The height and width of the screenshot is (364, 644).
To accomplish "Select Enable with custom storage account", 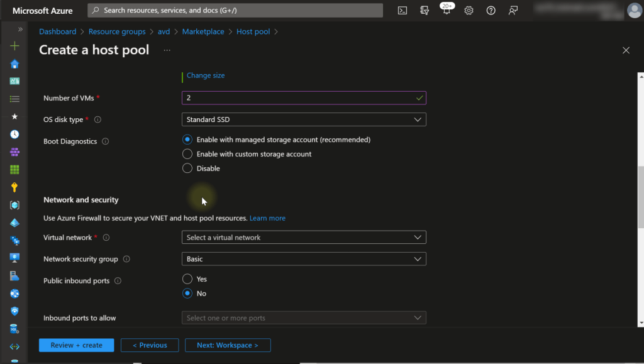I will click(x=187, y=154).
